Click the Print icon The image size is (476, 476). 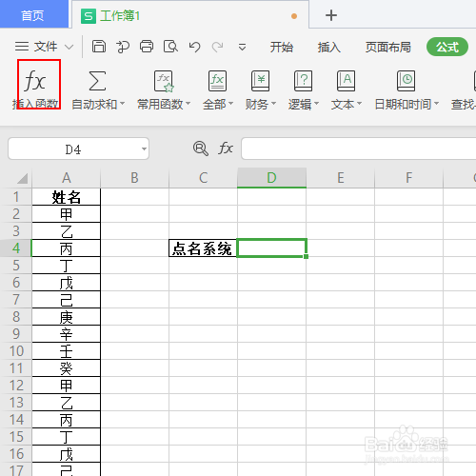pyautogui.click(x=147, y=47)
